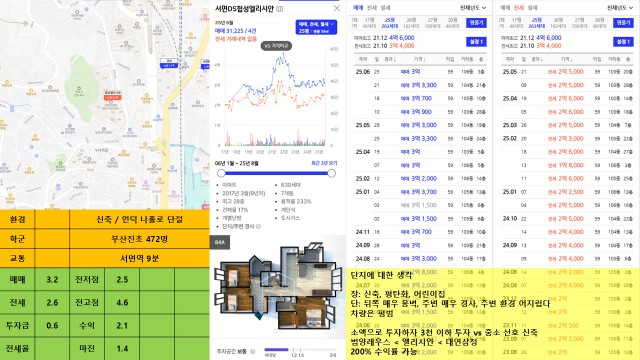Choose 26평 size in the right panel
640x360 pixels.
pyautogui.click(x=558, y=23)
